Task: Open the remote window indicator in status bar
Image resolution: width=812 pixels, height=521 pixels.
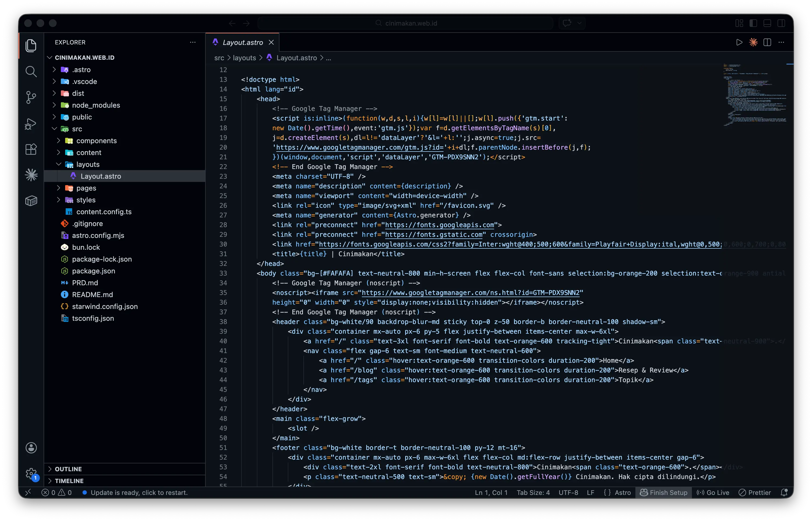Action: point(28,492)
